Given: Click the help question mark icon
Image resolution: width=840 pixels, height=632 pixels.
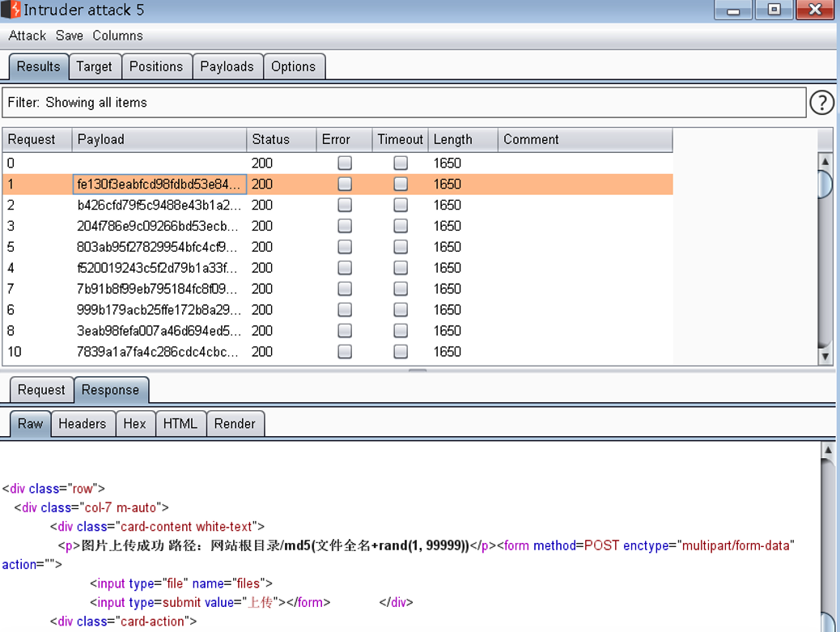Looking at the screenshot, I should click(821, 103).
